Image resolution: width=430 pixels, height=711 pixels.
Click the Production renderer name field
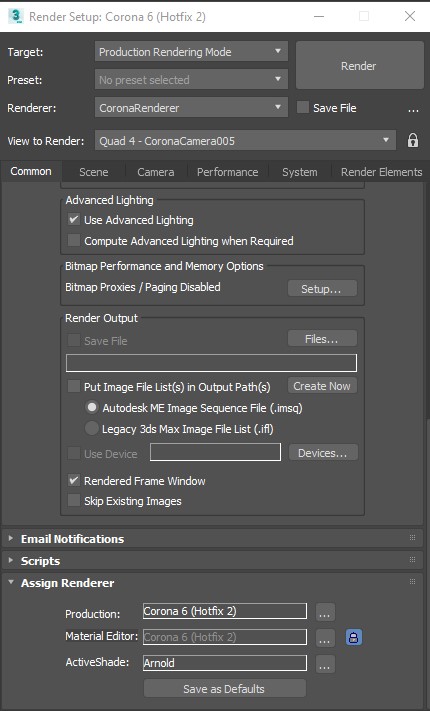tap(225, 611)
